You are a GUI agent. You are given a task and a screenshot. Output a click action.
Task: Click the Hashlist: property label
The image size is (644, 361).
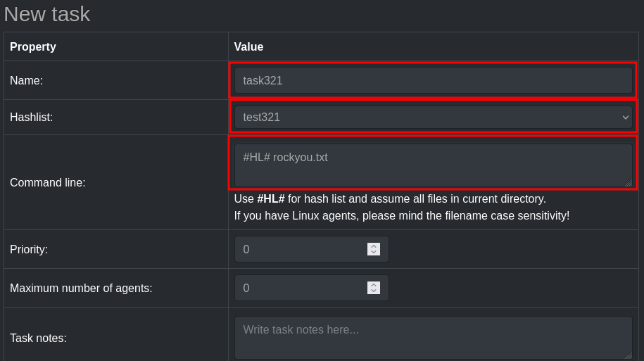[x=31, y=117]
